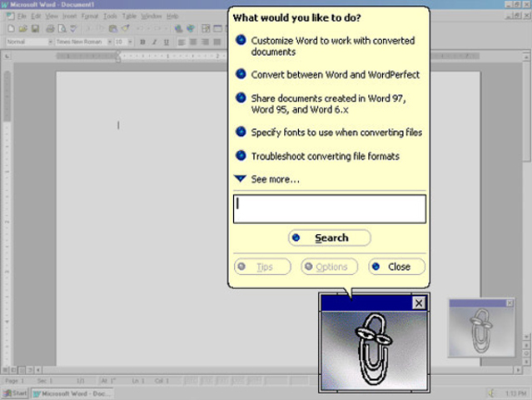Click Microsoft Word taskbar button
The height and width of the screenshot is (400, 532).
click(72, 393)
